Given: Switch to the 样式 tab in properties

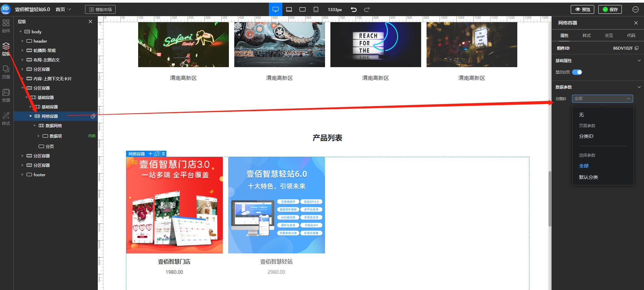Looking at the screenshot, I should pyautogui.click(x=587, y=35).
